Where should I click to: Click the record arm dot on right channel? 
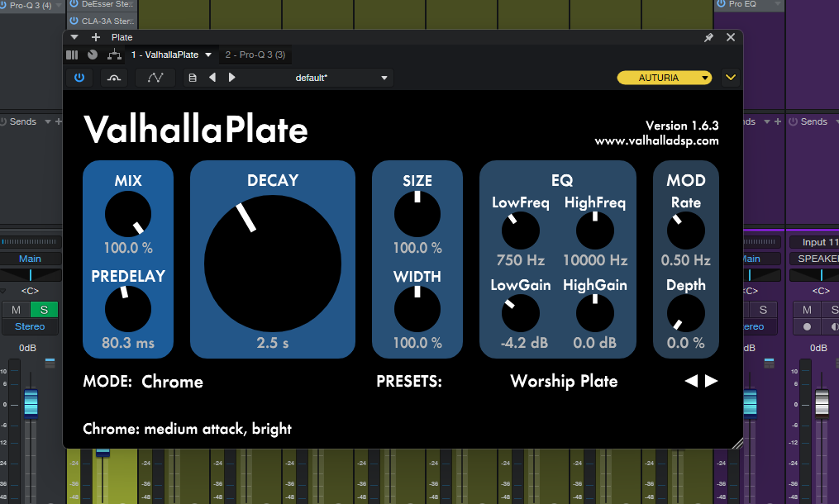(x=807, y=326)
